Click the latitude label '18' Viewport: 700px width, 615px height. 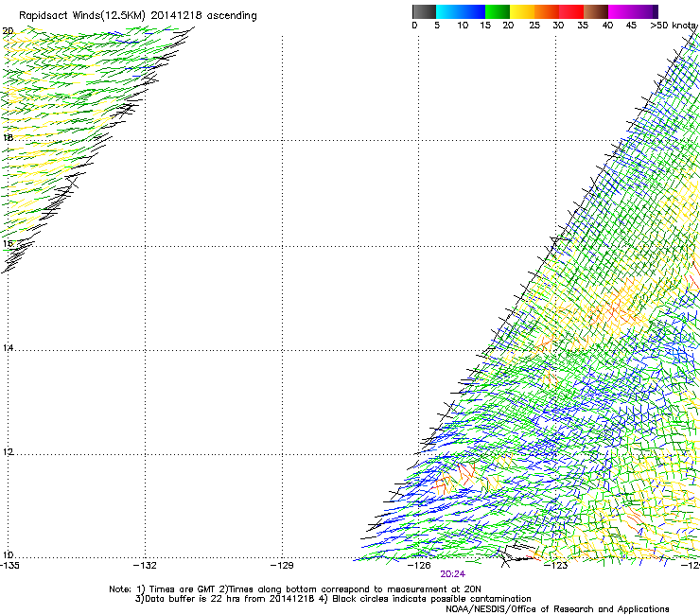click(x=8, y=137)
